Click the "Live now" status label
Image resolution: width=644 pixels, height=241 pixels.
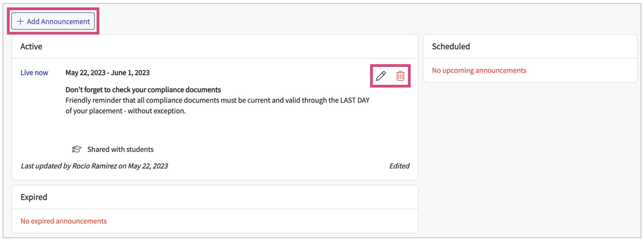click(x=34, y=73)
